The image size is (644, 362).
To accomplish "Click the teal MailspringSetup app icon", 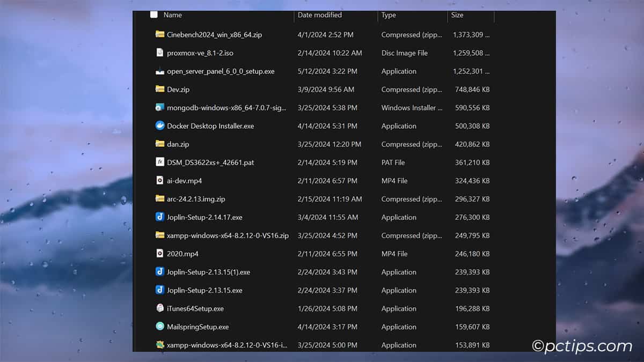I will click(160, 327).
